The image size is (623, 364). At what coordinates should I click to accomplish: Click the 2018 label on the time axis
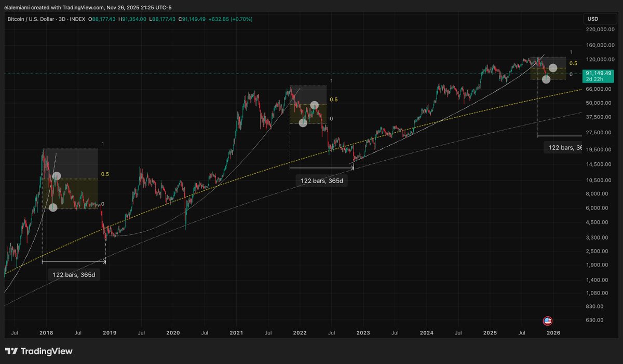pos(46,332)
